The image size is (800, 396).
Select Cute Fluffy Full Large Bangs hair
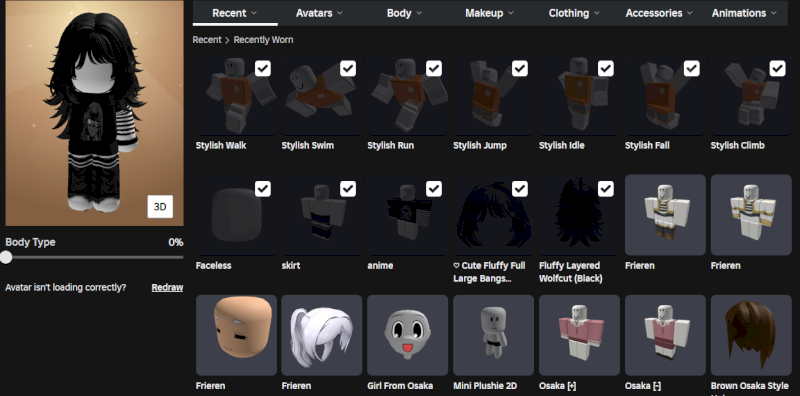tap(493, 215)
